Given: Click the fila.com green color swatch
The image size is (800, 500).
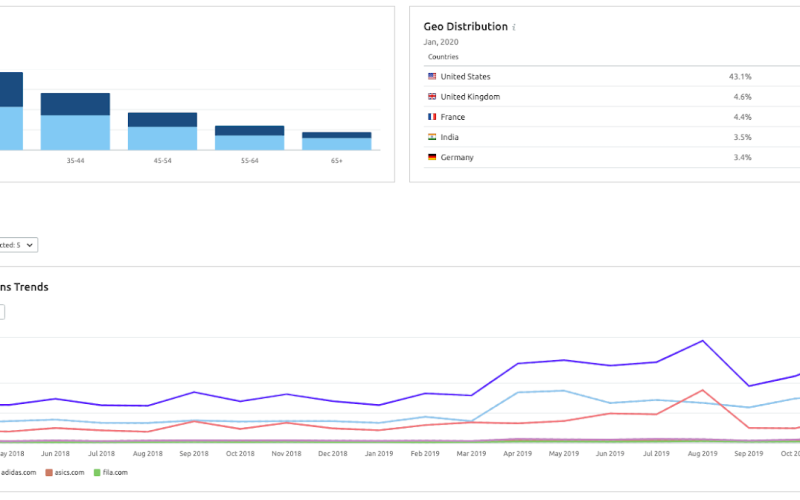Looking at the screenshot, I should pos(97,472).
